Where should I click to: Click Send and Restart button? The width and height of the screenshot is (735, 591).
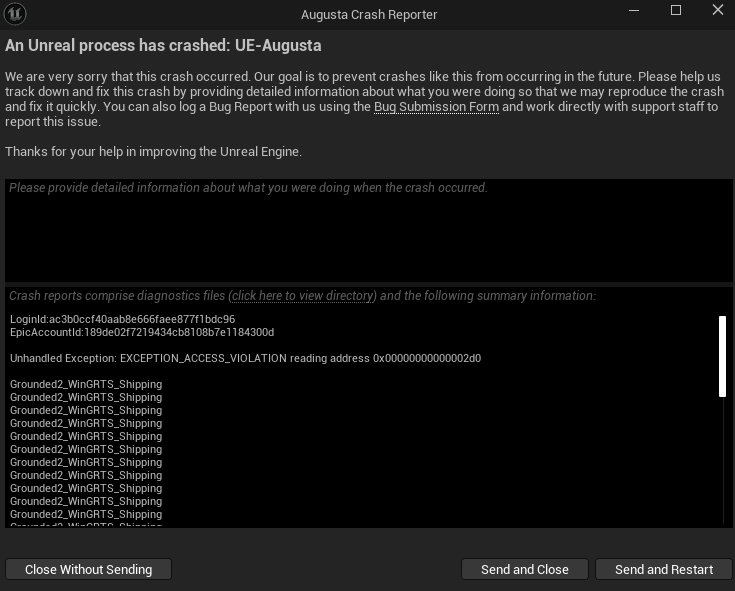[x=664, y=569]
